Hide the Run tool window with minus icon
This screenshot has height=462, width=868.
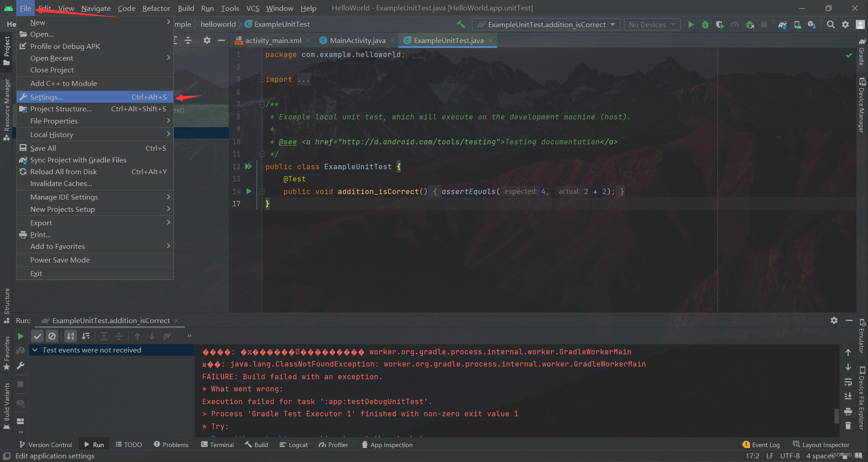pyautogui.click(x=849, y=320)
